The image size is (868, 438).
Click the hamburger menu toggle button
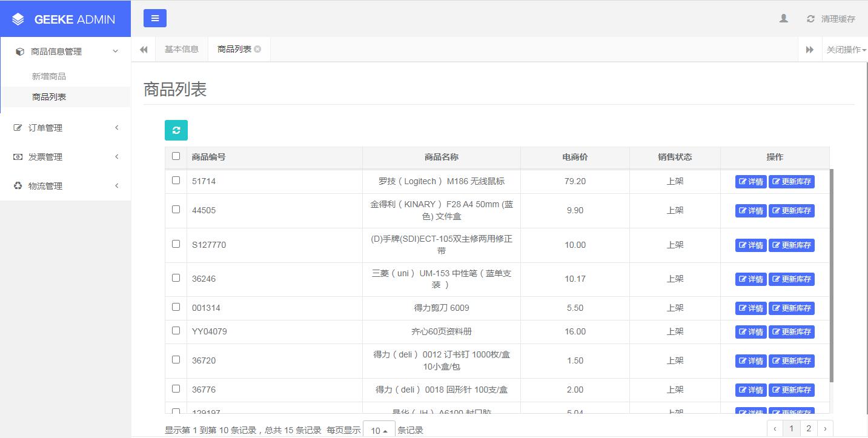tap(154, 18)
